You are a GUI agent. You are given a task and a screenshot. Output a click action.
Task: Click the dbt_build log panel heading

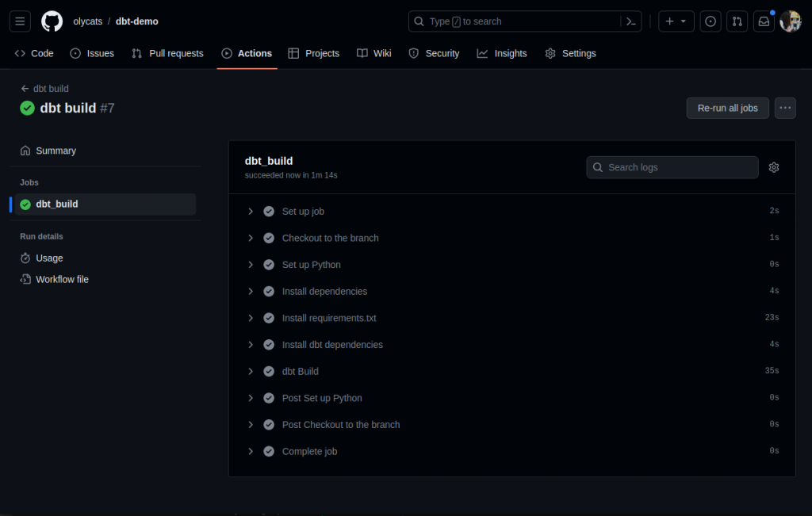coord(269,161)
